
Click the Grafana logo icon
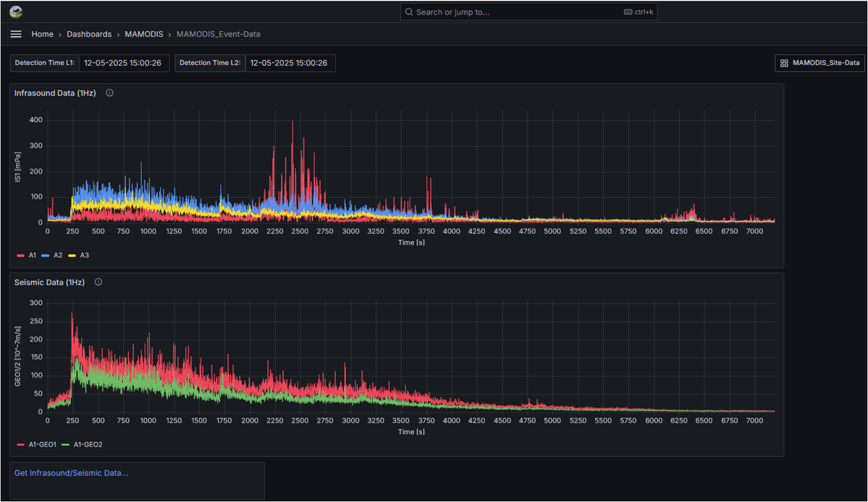click(16, 12)
